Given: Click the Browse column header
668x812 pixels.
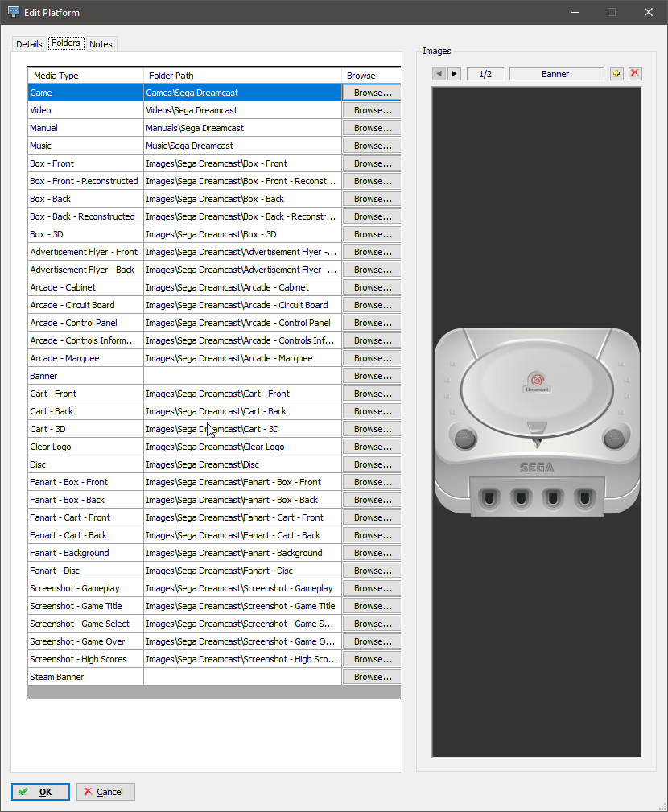Looking at the screenshot, I should [371, 76].
